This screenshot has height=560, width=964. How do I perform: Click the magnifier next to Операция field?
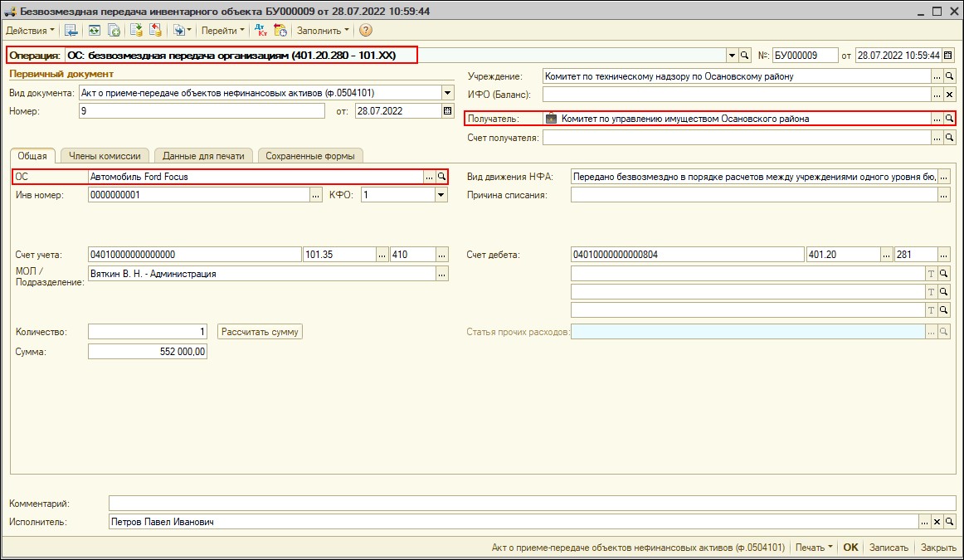click(744, 56)
